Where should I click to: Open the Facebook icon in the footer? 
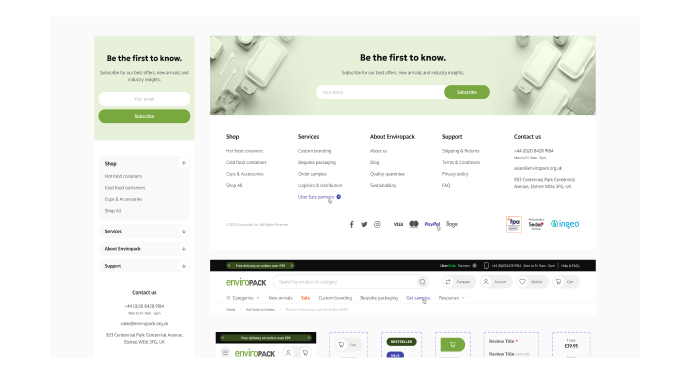pos(352,224)
